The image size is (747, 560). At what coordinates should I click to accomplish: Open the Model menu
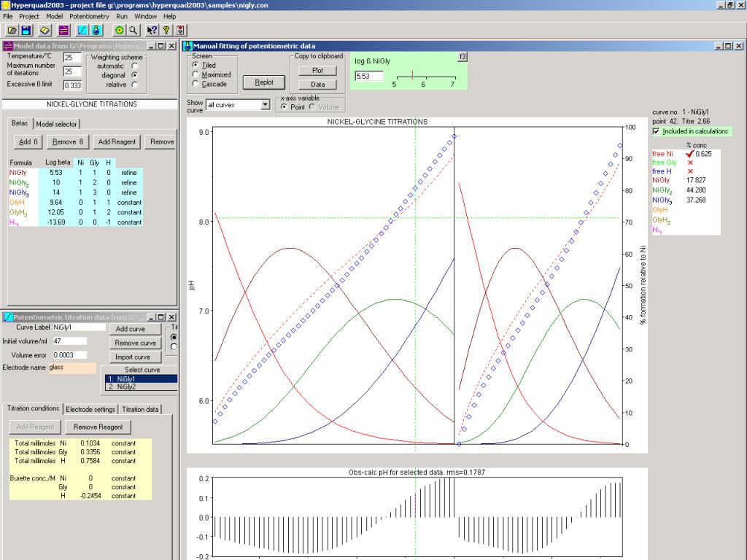pyautogui.click(x=54, y=16)
